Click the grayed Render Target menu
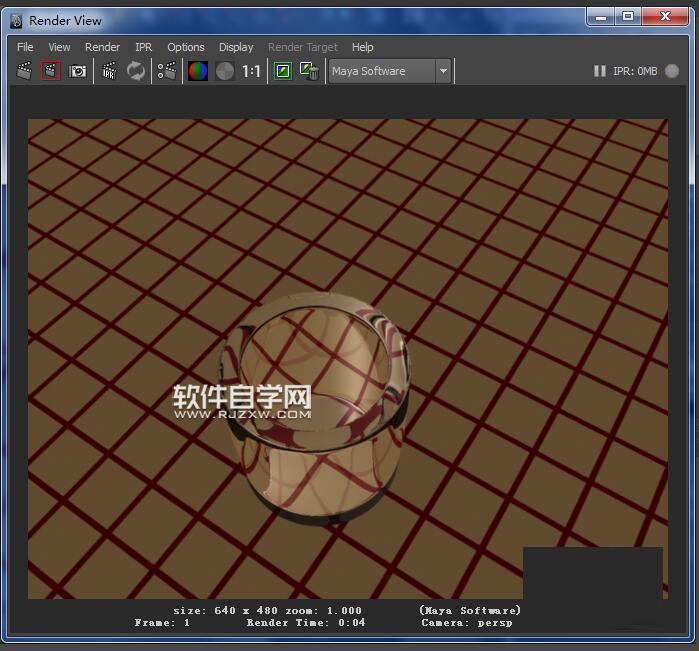699x651 pixels. 303,47
